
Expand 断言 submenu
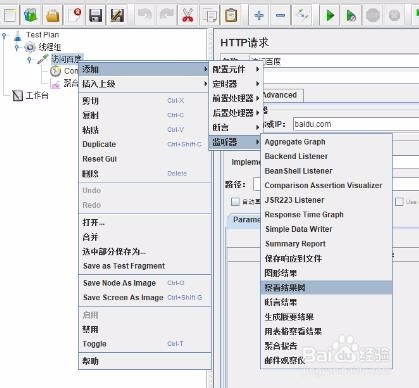pyautogui.click(x=236, y=127)
